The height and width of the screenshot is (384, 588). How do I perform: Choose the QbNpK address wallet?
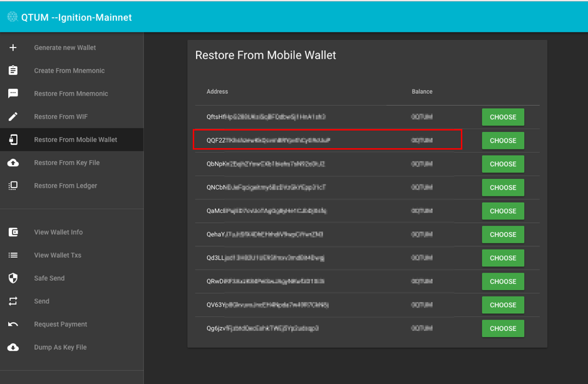pyautogui.click(x=503, y=164)
